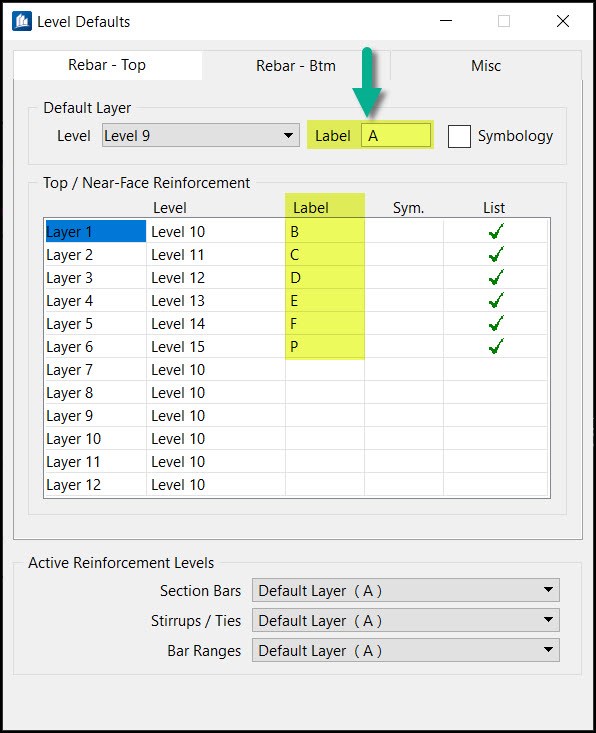Expand the Section Bars dropdown
The height and width of the screenshot is (733, 596).
(x=406, y=590)
